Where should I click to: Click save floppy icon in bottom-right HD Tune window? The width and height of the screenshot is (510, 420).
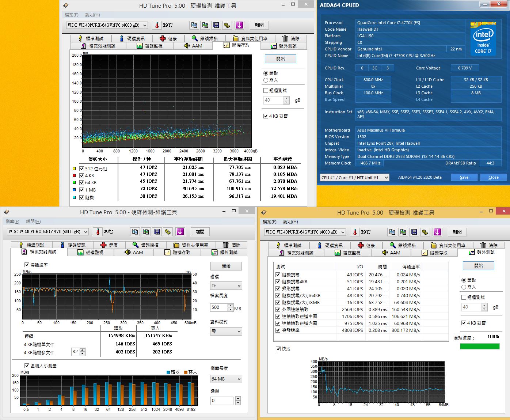pos(414,232)
